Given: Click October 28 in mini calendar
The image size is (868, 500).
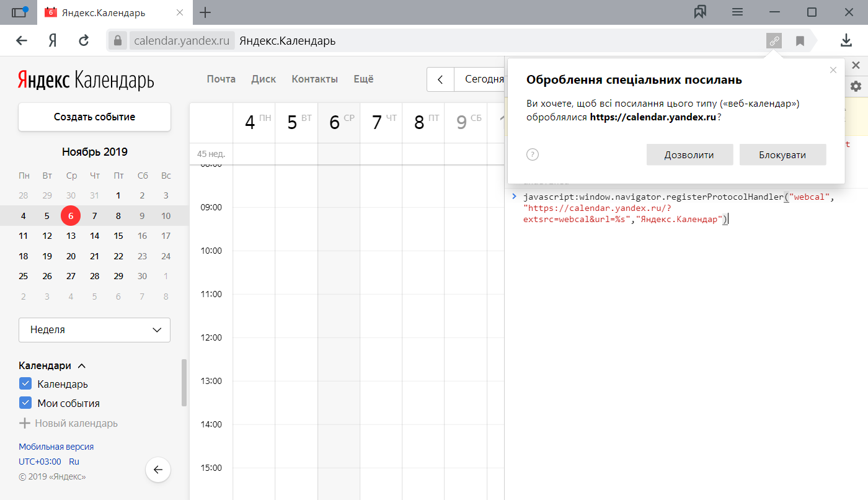Looking at the screenshot, I should [24, 195].
